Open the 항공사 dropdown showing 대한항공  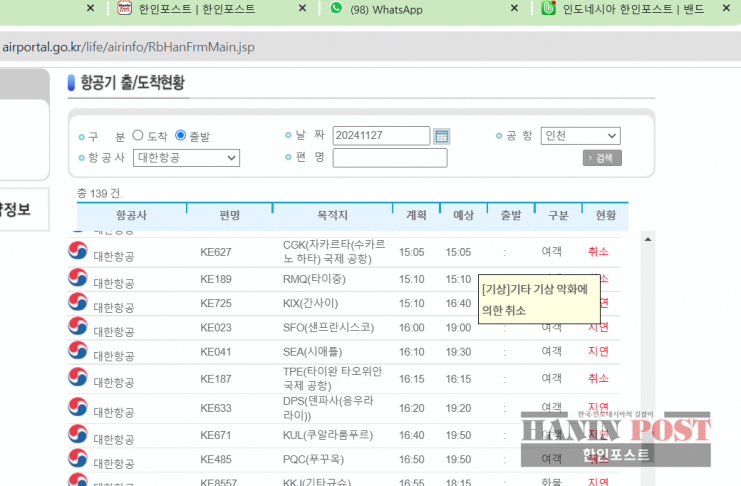pos(186,158)
